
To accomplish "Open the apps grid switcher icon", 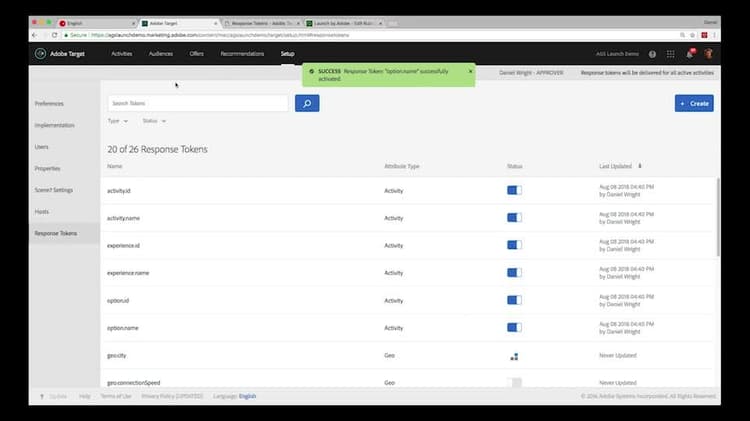I will (x=671, y=54).
